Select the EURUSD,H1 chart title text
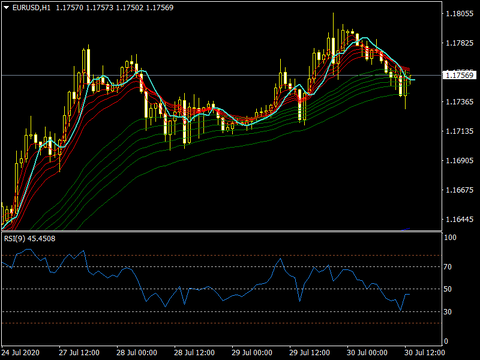480x360 pixels. pyautogui.click(x=31, y=7)
